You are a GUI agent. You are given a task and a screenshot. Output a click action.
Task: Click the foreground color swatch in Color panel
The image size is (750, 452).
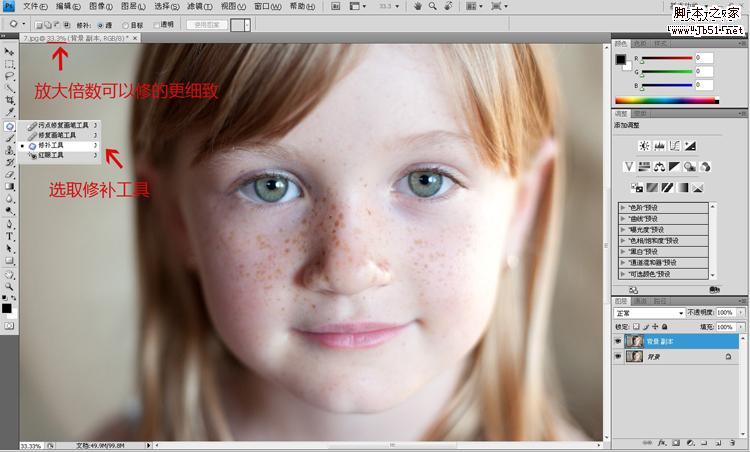tap(621, 59)
